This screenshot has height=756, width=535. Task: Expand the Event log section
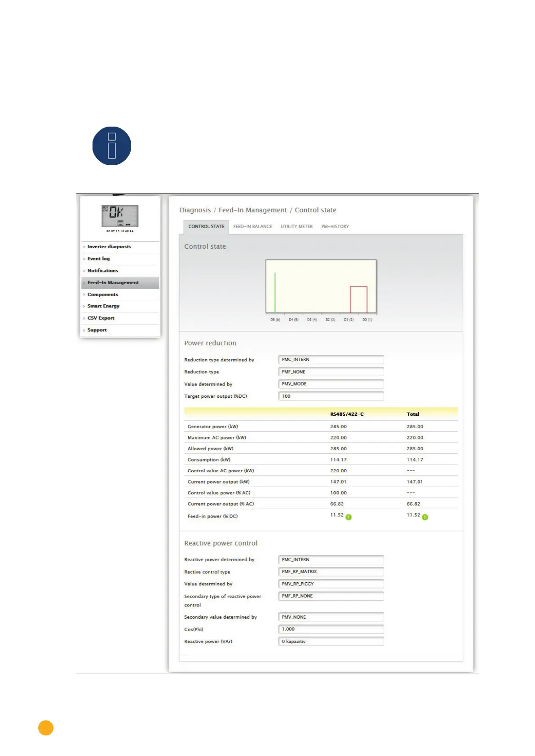pos(98,259)
